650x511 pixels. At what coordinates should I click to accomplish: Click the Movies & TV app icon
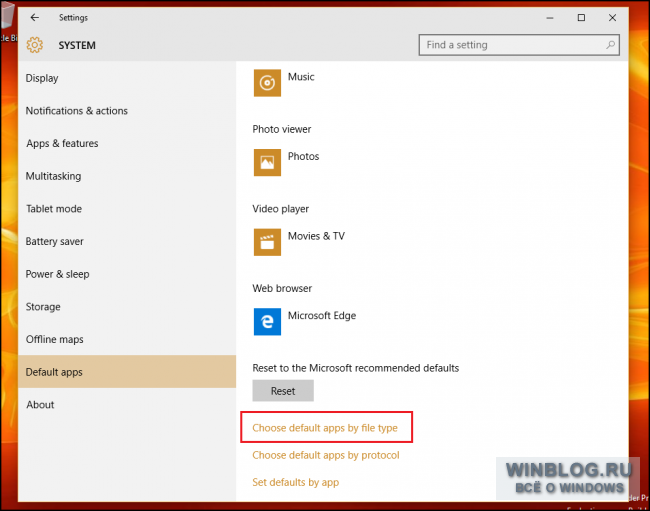[267, 242]
